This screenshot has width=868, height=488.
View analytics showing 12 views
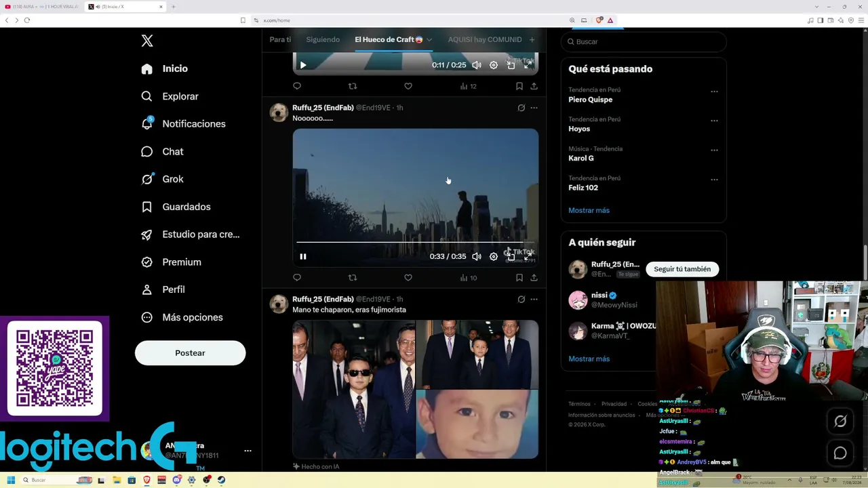468,86
